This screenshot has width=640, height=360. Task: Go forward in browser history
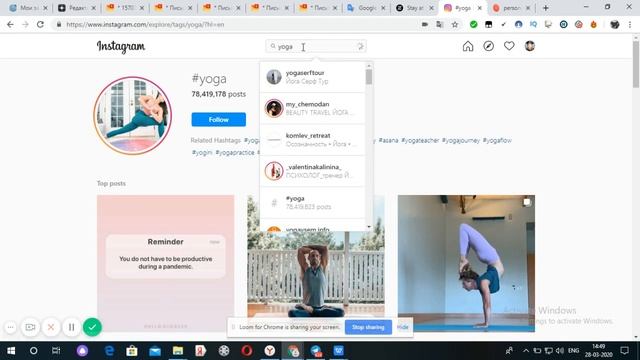[25, 24]
